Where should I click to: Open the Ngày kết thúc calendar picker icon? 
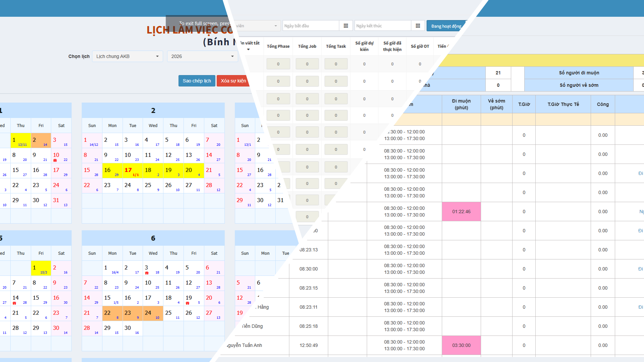(x=418, y=26)
